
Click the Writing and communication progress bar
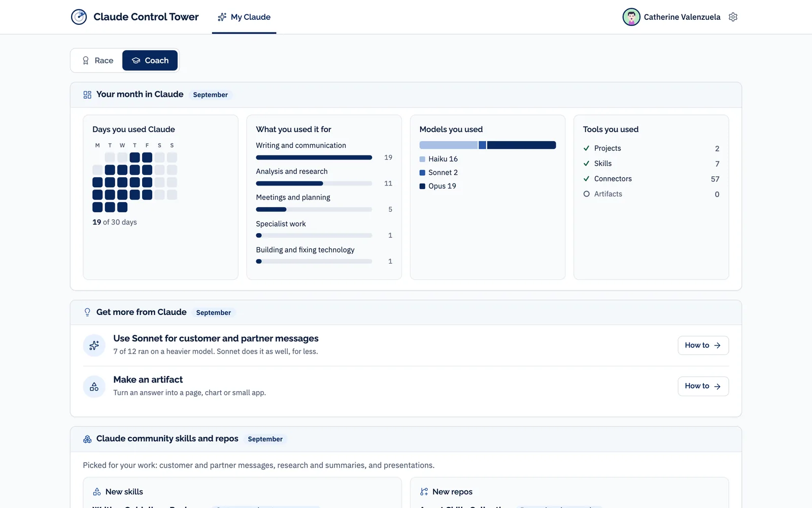tap(314, 157)
